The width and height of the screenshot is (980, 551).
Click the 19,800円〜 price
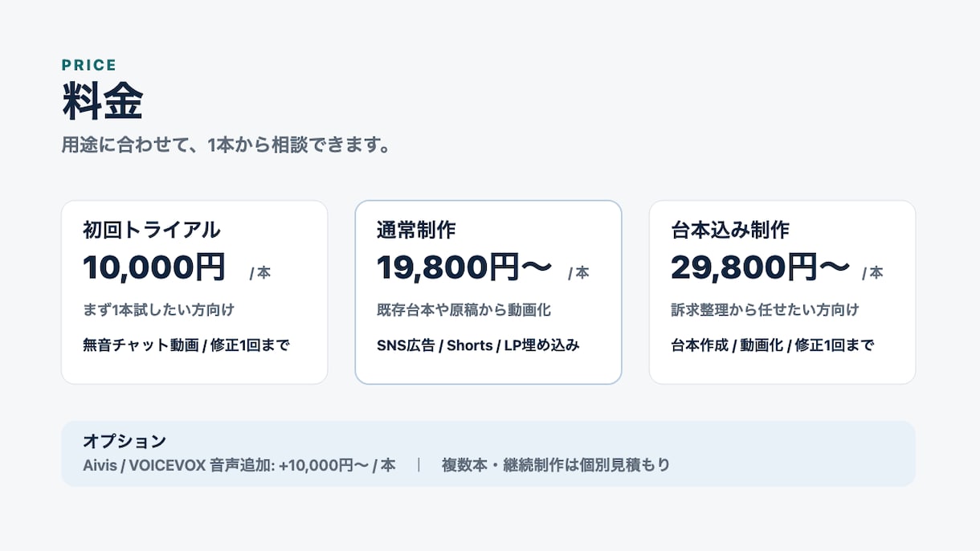[464, 267]
